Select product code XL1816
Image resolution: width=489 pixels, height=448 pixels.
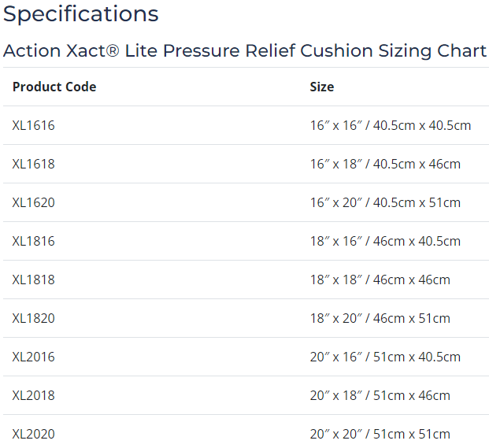[34, 241]
